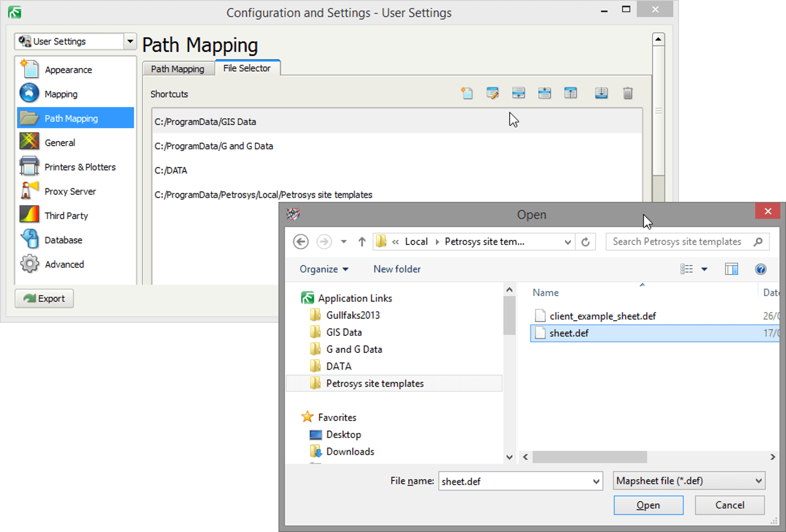
Task: Switch to the Path Mapping tab
Action: 178,69
